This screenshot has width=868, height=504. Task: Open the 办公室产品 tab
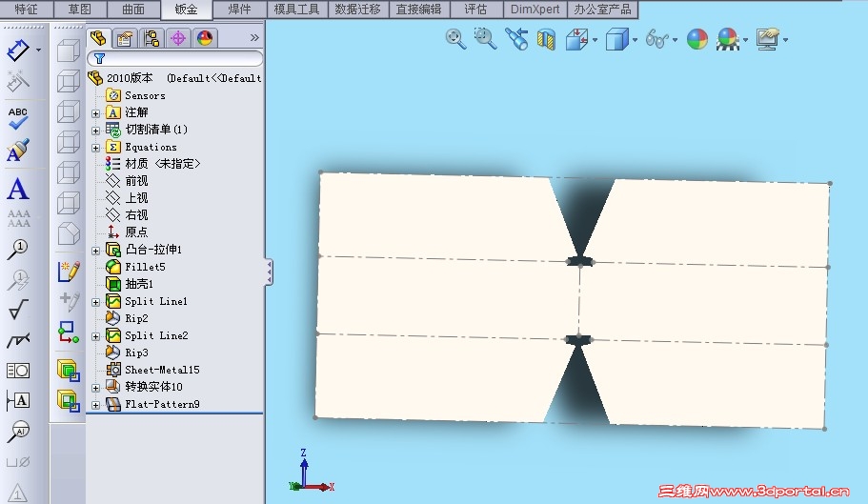(602, 9)
